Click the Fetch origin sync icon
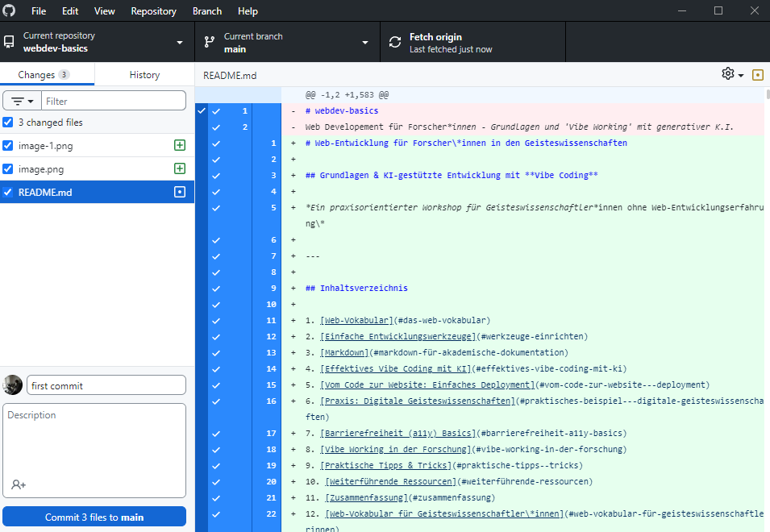 395,42
